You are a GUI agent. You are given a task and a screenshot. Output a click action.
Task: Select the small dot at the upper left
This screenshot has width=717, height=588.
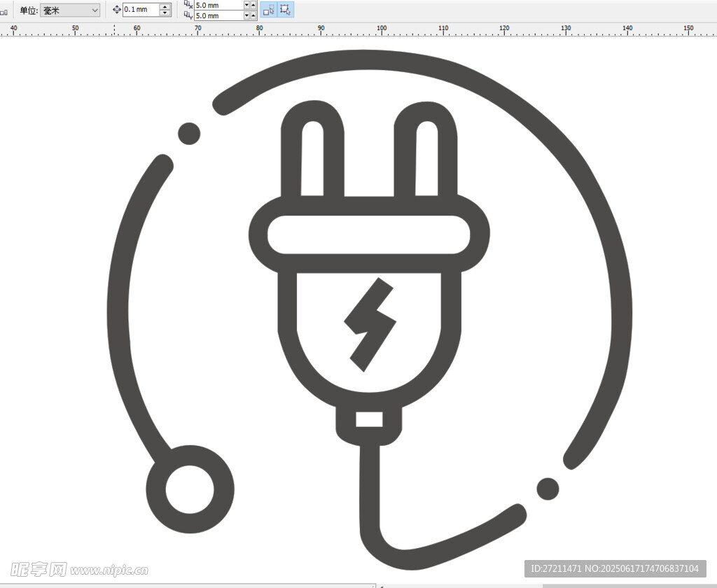(x=189, y=133)
